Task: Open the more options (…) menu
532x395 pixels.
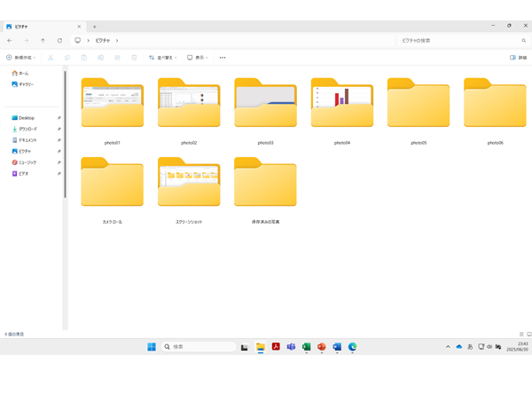Action: pos(223,58)
